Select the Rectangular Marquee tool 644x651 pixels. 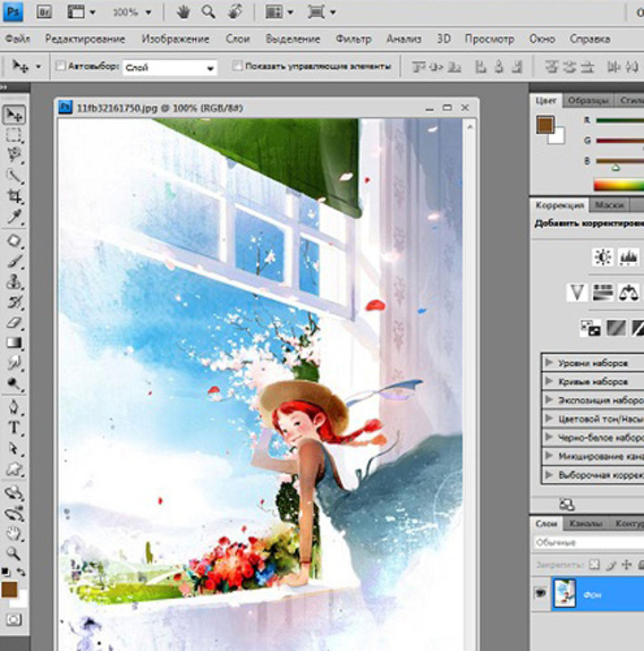coord(14,135)
